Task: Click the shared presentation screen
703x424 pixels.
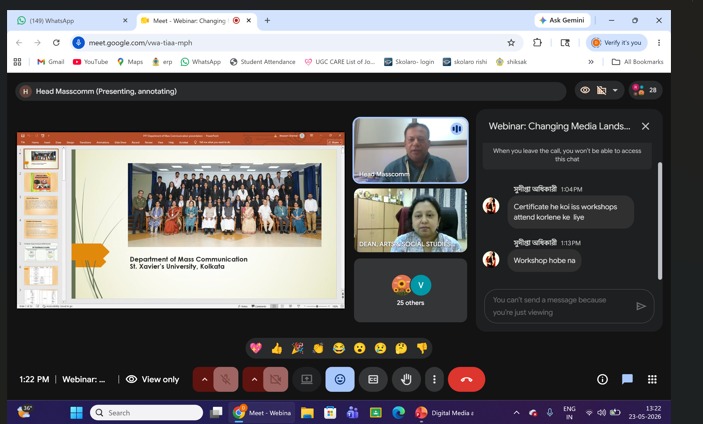Action: (x=181, y=220)
